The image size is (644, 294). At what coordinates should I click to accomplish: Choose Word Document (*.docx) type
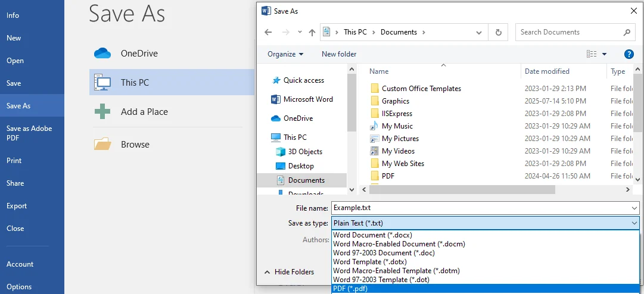(x=485, y=235)
